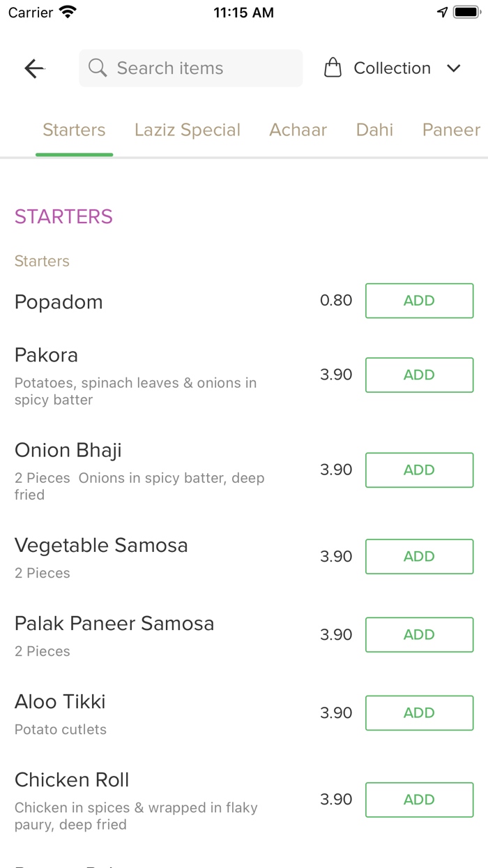This screenshot has width=488, height=868.
Task: Select the Dahi category tab
Action: click(x=374, y=130)
